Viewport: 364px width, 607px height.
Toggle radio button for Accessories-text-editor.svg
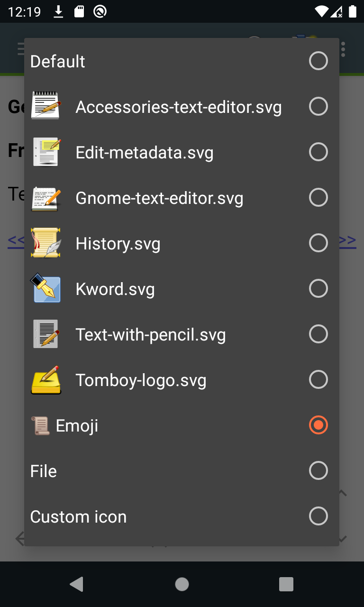318,106
